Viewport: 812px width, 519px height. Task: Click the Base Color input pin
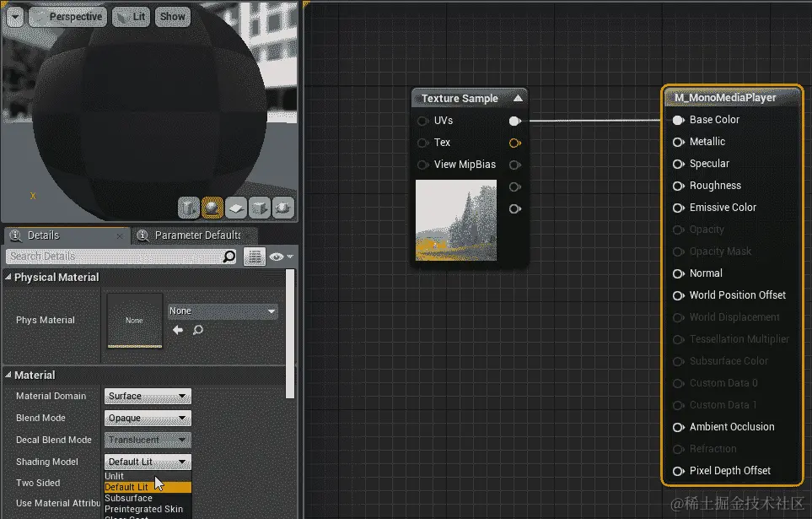click(x=679, y=120)
